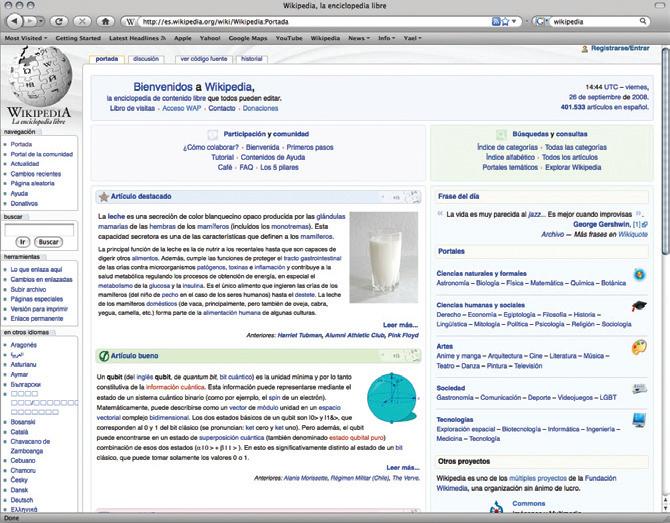Click the vertical scrollbar thumb
670x523 pixels.
coord(666,150)
